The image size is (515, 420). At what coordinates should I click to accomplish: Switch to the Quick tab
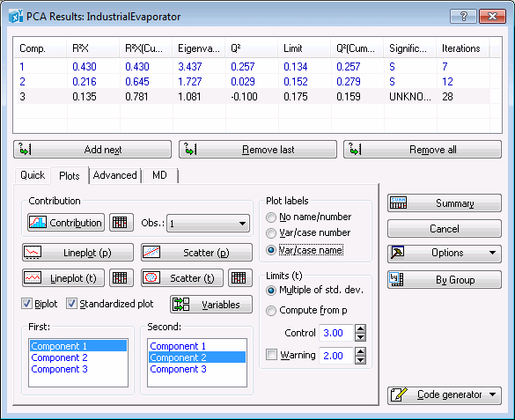pos(33,175)
